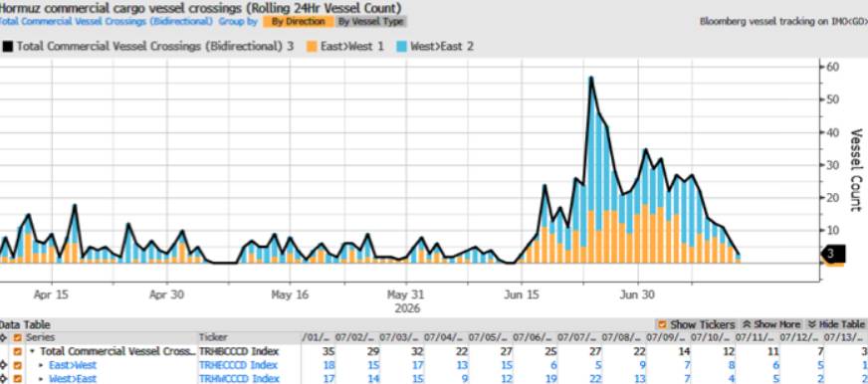The image size is (868, 384).
Task: Click Total row value 11 under 07/11
Action: (773, 351)
